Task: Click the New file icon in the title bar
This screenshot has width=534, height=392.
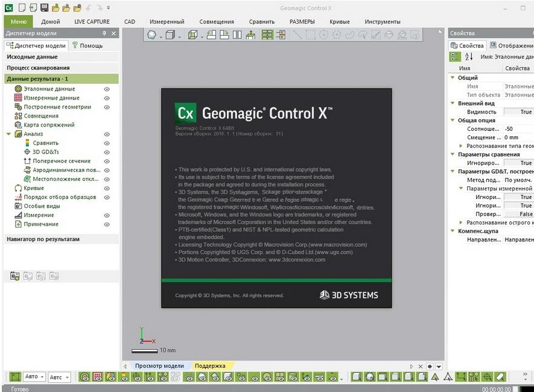Action: coord(22,7)
